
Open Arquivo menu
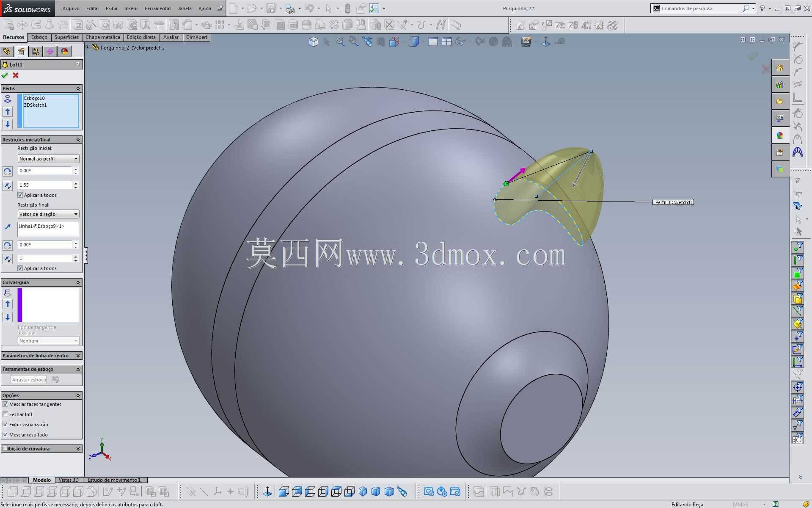click(x=71, y=8)
